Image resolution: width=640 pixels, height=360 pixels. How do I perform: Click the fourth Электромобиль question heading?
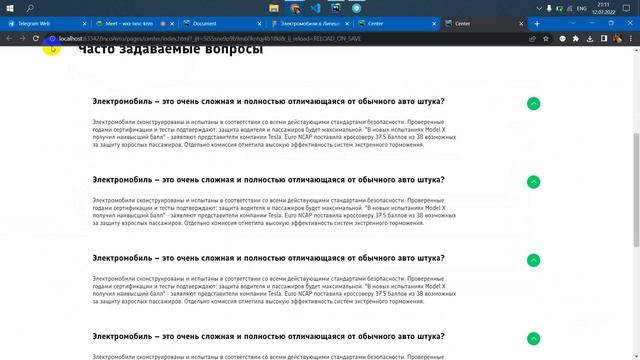tap(268, 336)
